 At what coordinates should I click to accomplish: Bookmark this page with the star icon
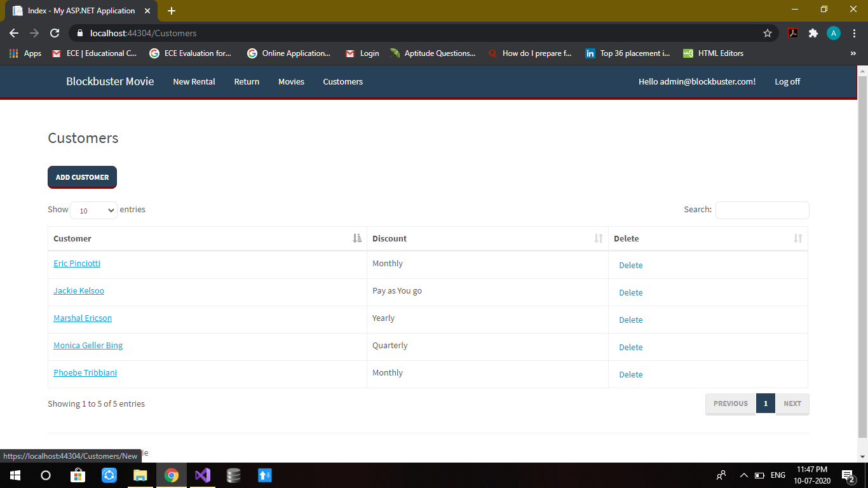(x=768, y=33)
